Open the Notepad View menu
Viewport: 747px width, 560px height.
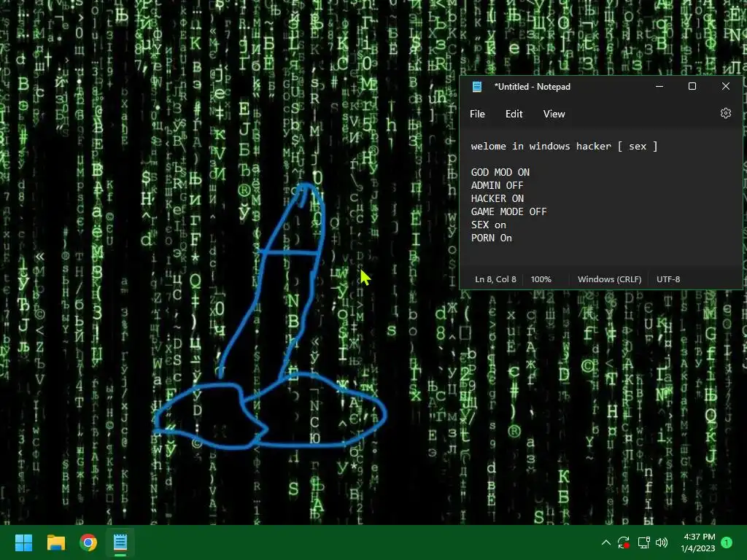554,114
